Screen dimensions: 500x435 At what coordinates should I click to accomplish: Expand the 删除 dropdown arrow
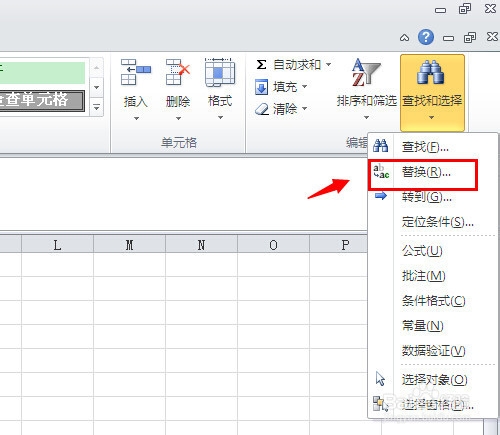(178, 118)
